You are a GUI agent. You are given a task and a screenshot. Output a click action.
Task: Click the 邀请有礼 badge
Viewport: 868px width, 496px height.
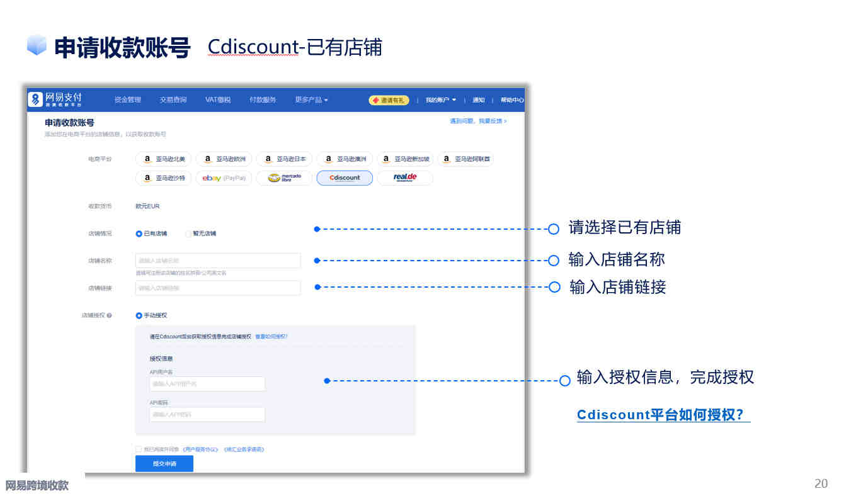pyautogui.click(x=389, y=100)
